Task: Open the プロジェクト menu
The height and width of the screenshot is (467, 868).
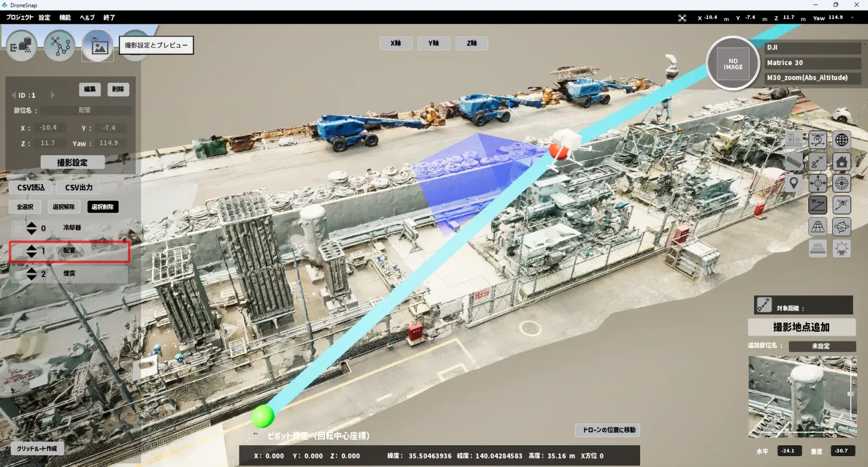Action: (x=20, y=17)
